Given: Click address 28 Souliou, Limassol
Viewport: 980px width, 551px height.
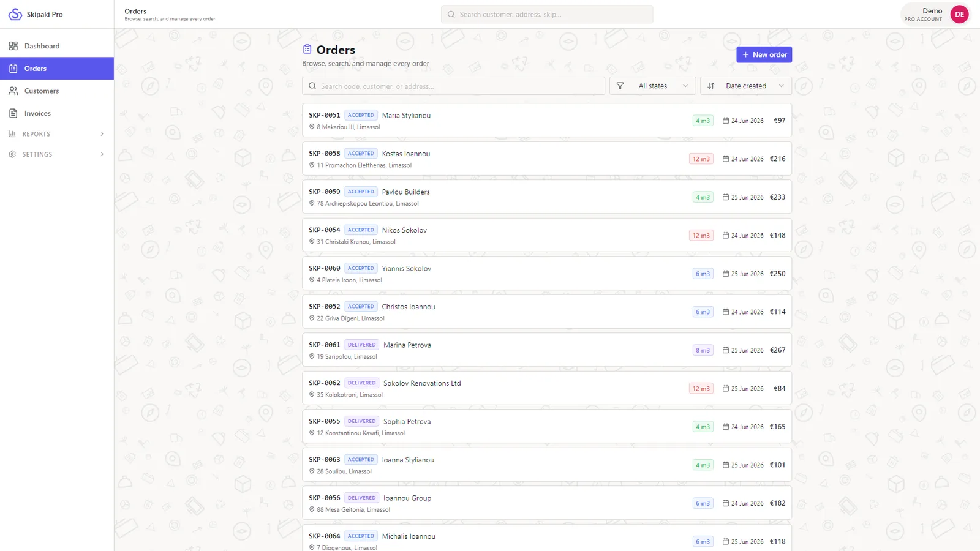Looking at the screenshot, I should point(344,471).
